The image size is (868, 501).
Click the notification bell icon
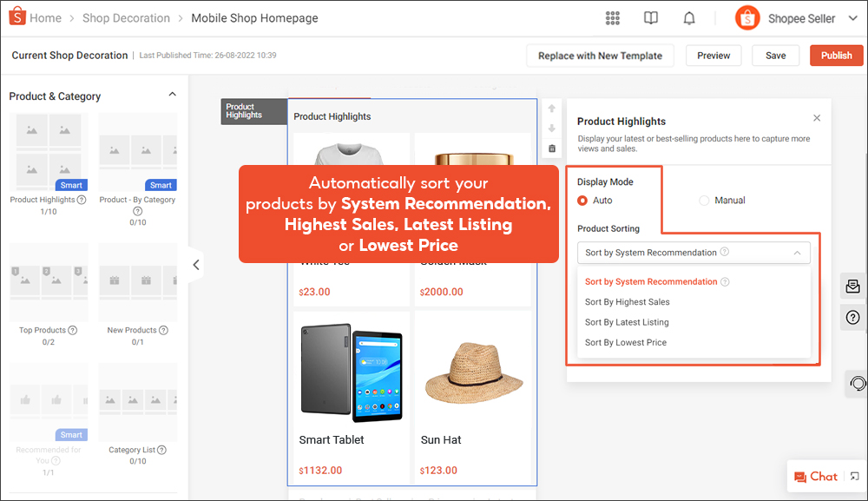689,18
